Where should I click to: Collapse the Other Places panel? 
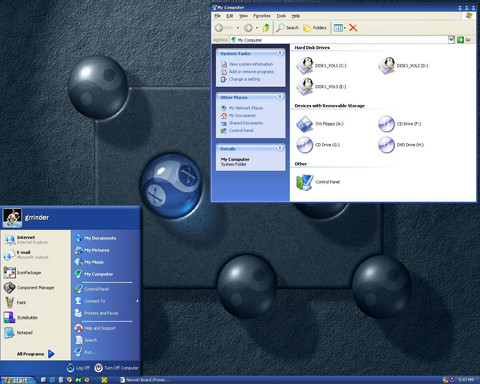click(280, 97)
